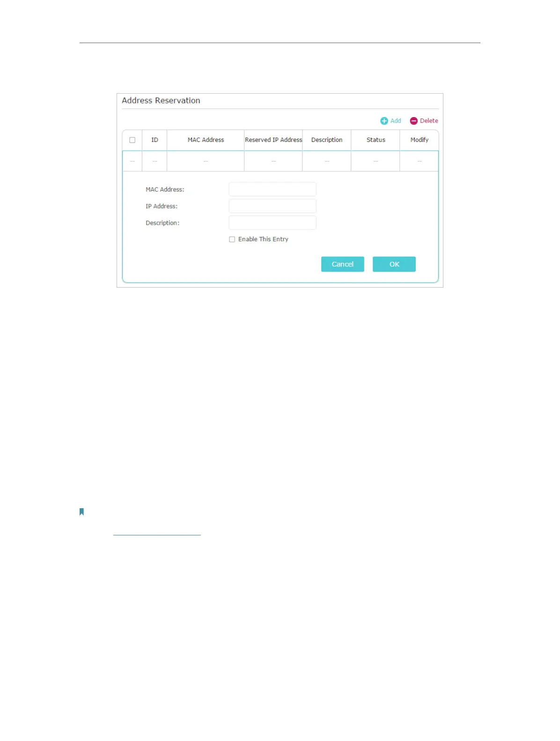Tick the select-all checkbox in table header
Image resolution: width=560 pixels, height=741 pixels.
pos(132,140)
